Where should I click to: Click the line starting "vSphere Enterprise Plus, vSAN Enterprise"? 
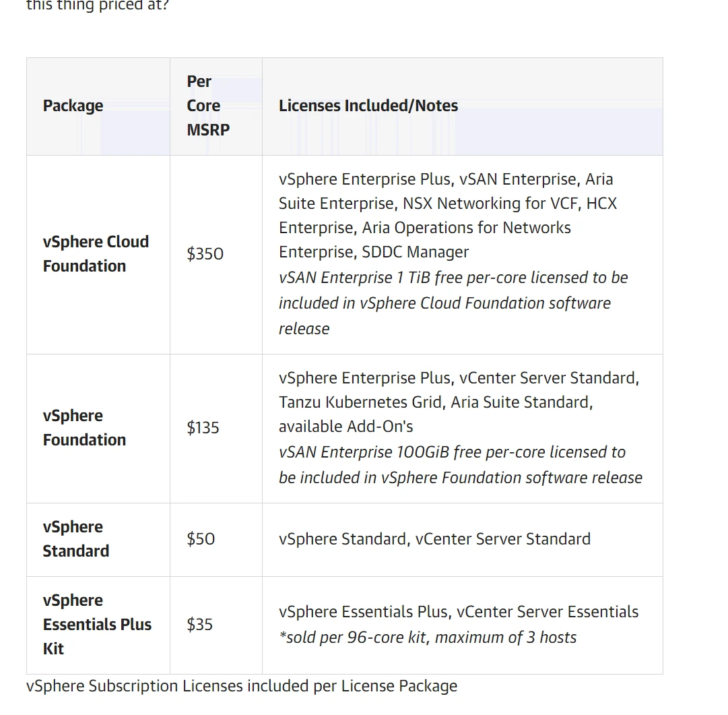(x=446, y=179)
